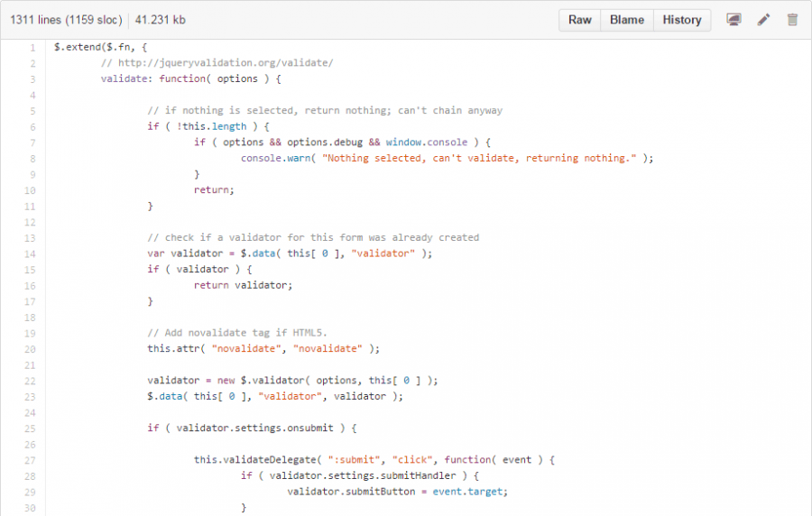
Task: Select line number 1
Action: [32, 47]
